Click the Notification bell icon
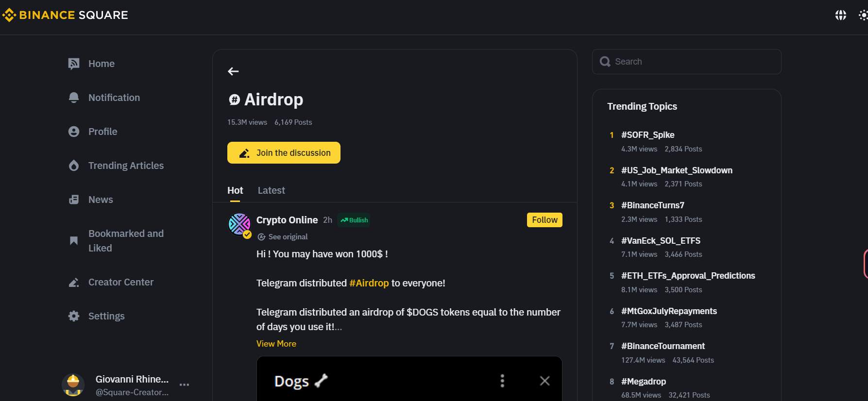 click(x=74, y=98)
